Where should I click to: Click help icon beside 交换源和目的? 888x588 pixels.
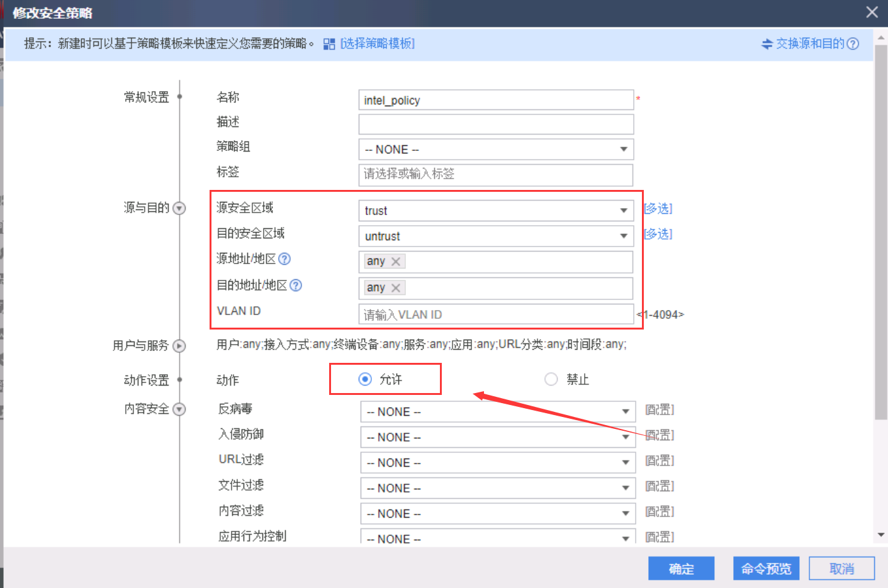pyautogui.click(x=853, y=44)
